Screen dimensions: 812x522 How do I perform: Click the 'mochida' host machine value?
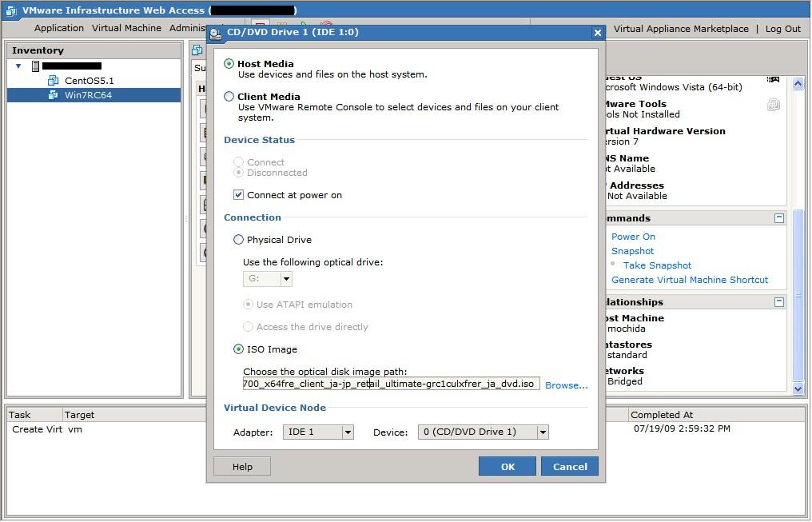click(x=626, y=329)
